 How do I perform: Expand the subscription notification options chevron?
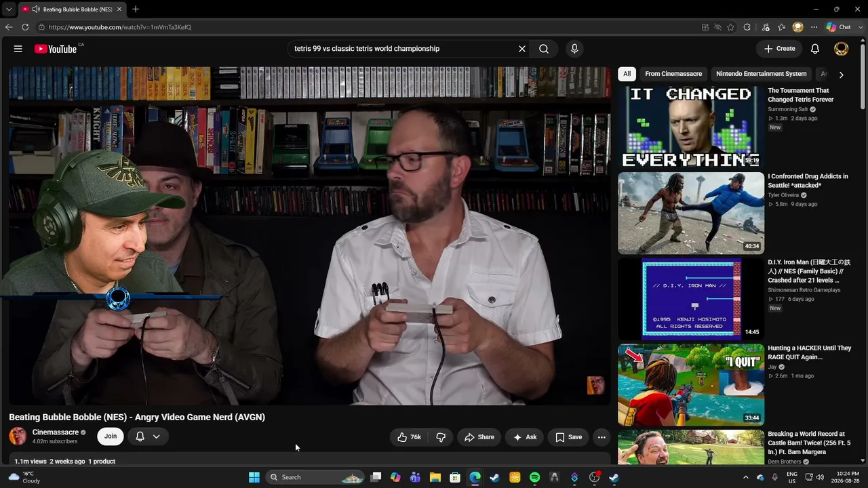(156, 436)
